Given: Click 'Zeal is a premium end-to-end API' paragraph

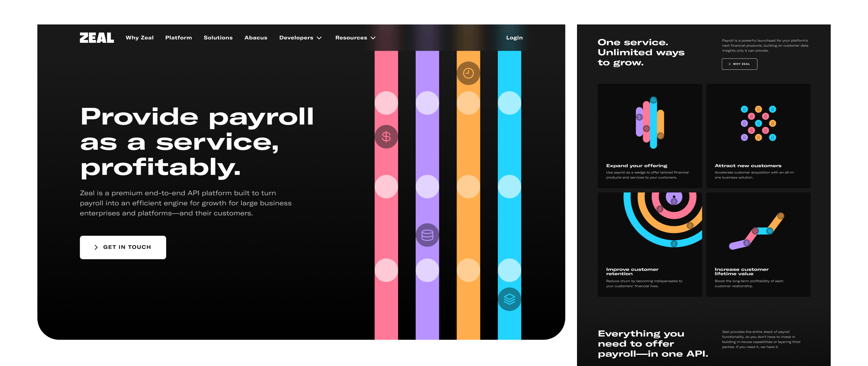Looking at the screenshot, I should 186,203.
